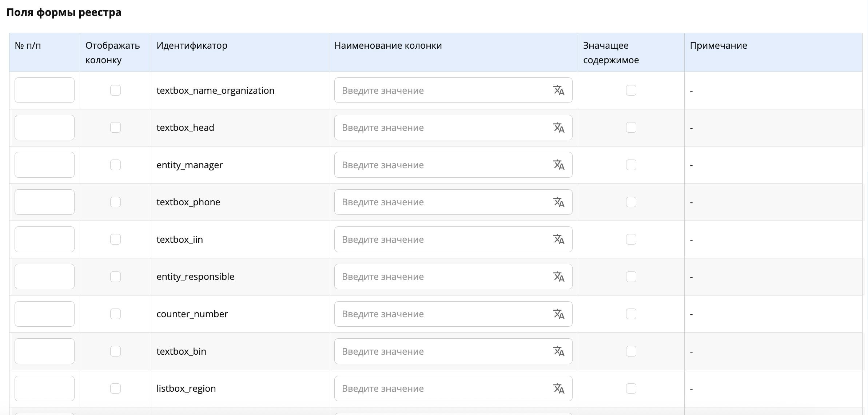The height and width of the screenshot is (415, 868).
Task: Focus order number field for textbox_phone
Action: click(44, 202)
